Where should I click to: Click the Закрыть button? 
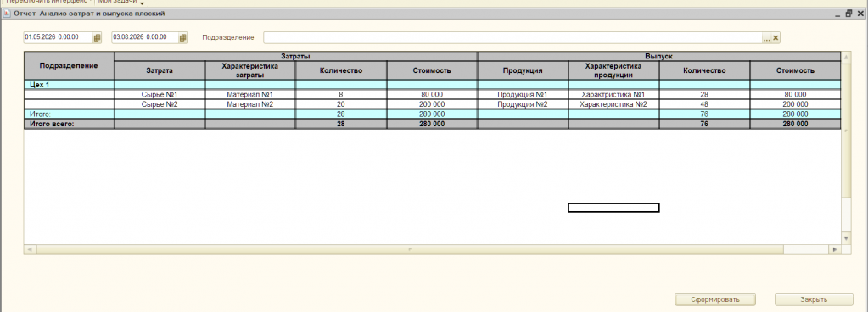tap(814, 300)
